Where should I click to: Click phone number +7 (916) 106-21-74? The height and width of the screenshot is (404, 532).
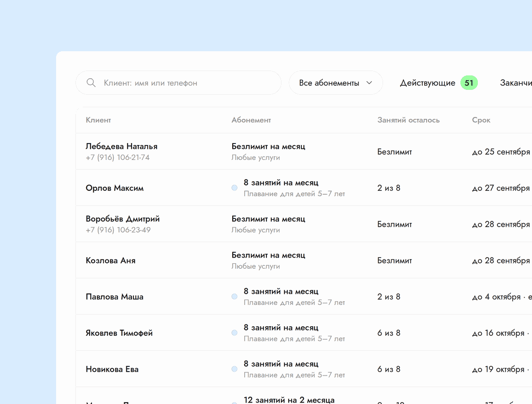[118, 157]
